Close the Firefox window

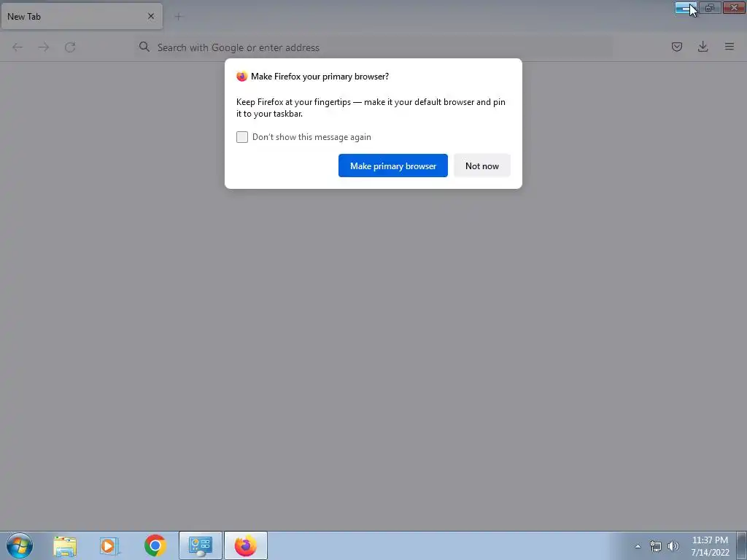[x=734, y=8]
